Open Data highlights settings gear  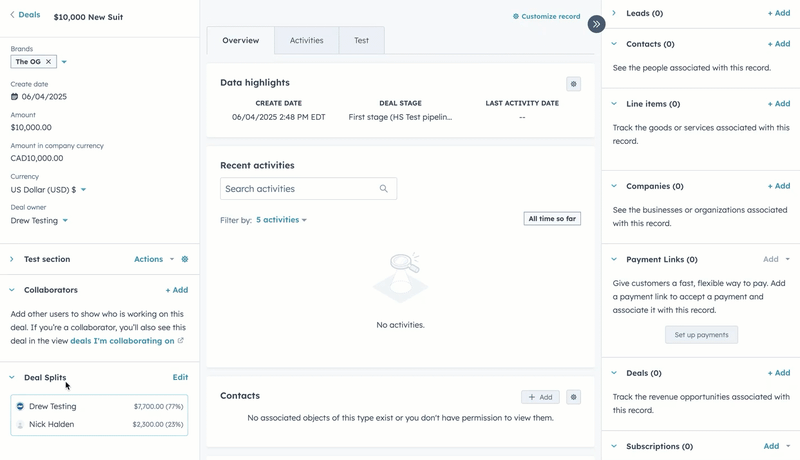[573, 84]
